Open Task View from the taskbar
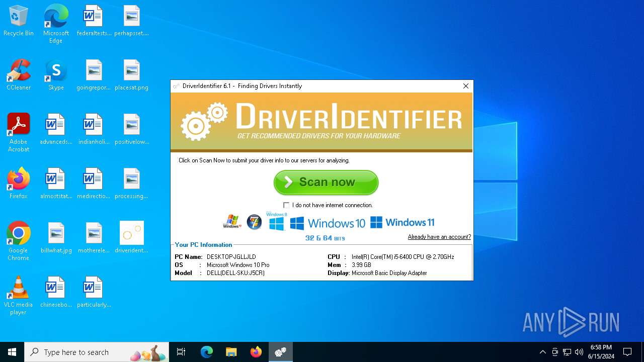This screenshot has height=362, width=644. click(181, 352)
